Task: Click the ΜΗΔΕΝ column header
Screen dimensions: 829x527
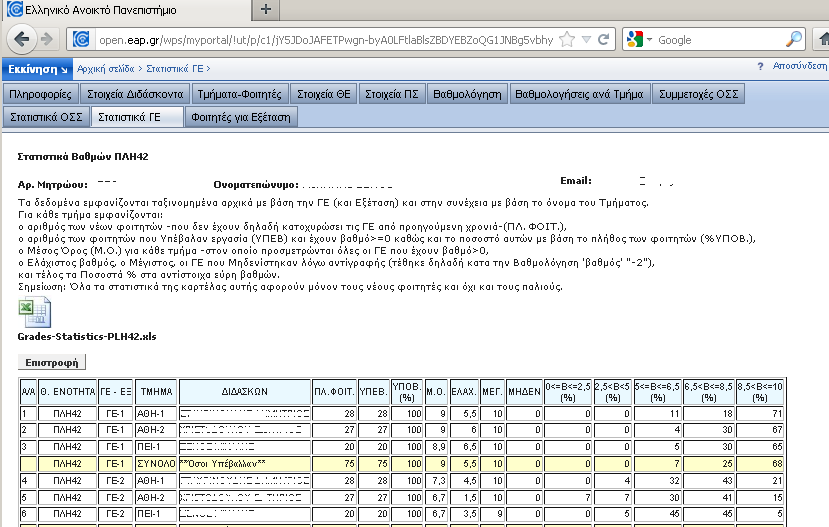Action: [524, 392]
